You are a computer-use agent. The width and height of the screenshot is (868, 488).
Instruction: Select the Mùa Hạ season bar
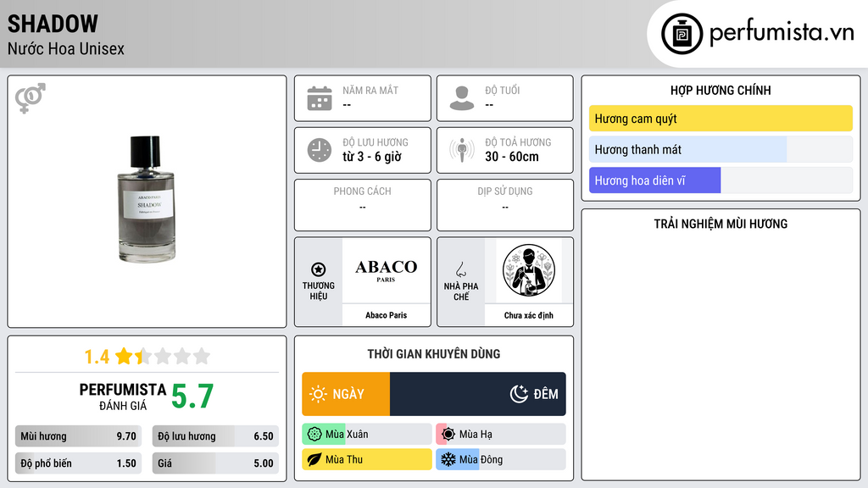point(501,435)
